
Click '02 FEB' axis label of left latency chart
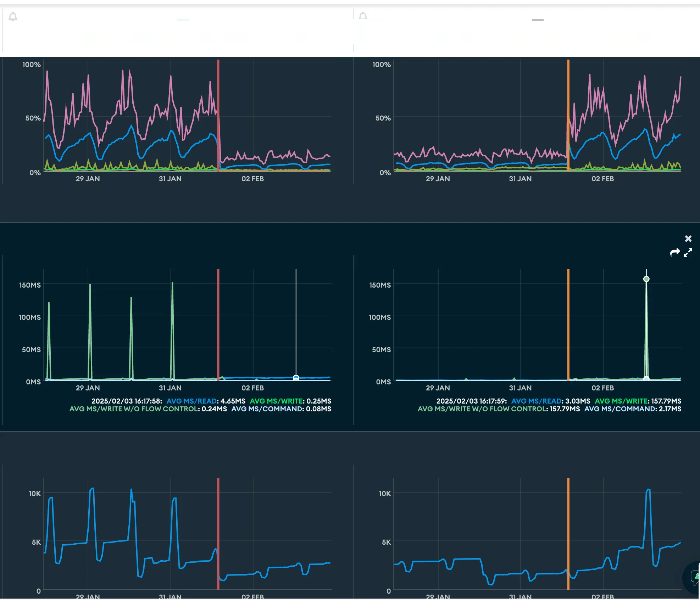pos(253,388)
